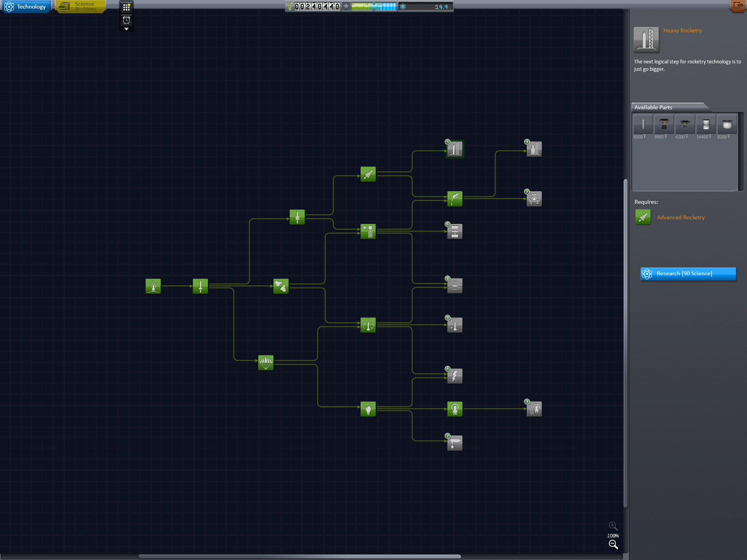
Task: Select the Aerodynamics node with airflow lines
Action: (455, 286)
